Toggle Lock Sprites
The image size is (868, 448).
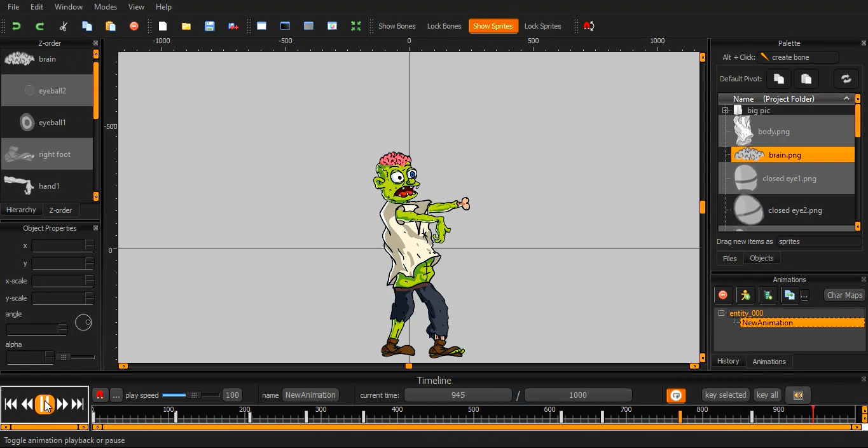pyautogui.click(x=543, y=26)
